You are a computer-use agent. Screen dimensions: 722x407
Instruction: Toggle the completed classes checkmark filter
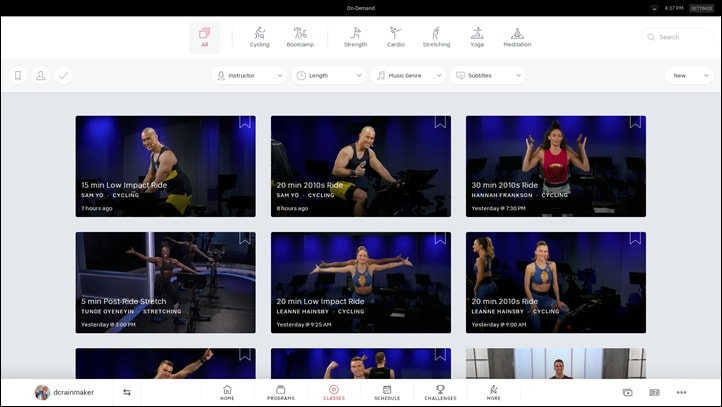pos(64,76)
